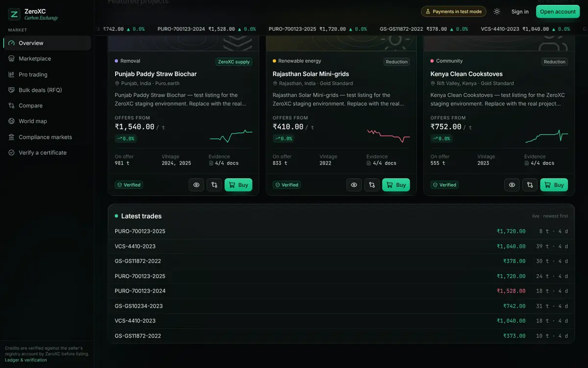Open the Pro trading section
This screenshot has height=368, width=588.
(x=47, y=75)
